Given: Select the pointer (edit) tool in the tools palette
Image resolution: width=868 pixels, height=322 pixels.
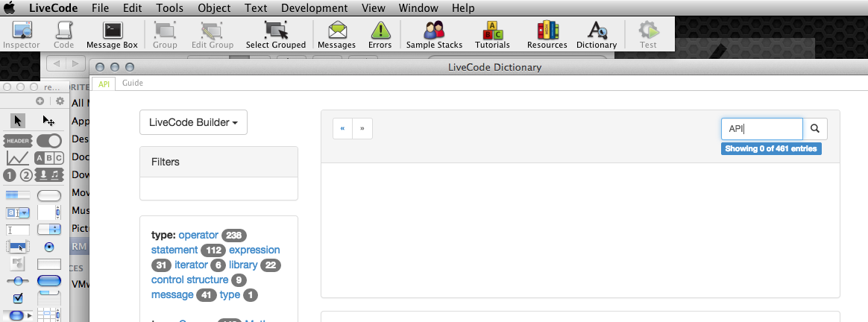Looking at the screenshot, I should coord(19,121).
